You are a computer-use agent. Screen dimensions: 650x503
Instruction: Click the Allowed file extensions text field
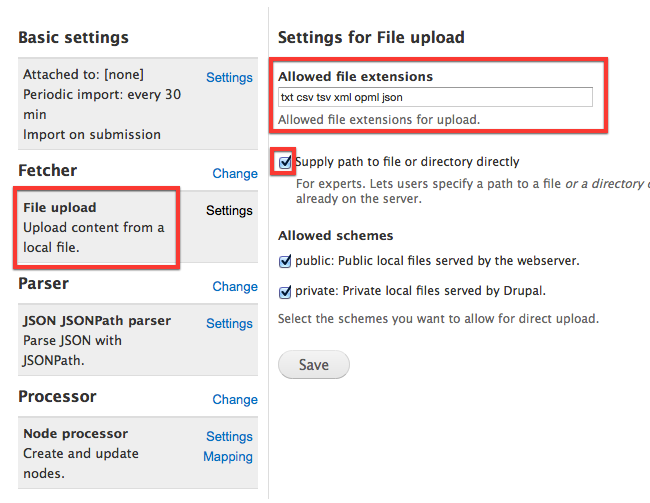coord(435,97)
